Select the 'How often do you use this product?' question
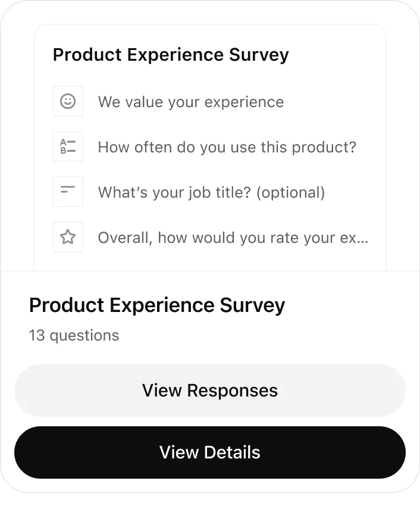This screenshot has height=512, width=420. click(x=227, y=147)
